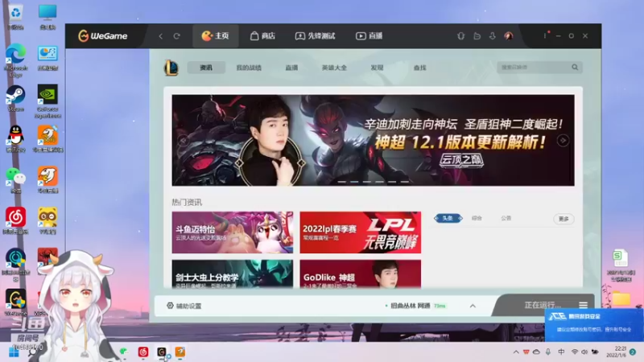
Task: Open the download manager icon
Action: pos(493,36)
